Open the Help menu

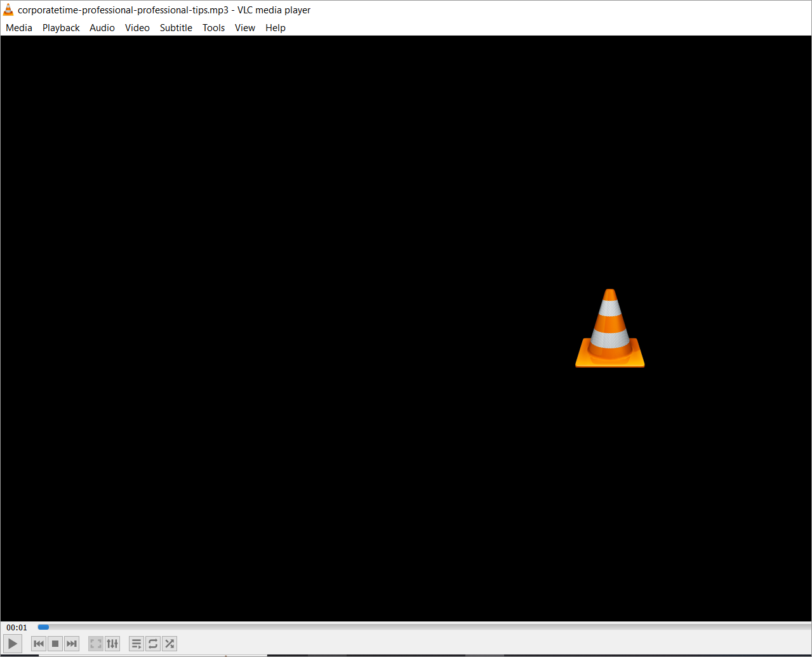[x=276, y=28]
